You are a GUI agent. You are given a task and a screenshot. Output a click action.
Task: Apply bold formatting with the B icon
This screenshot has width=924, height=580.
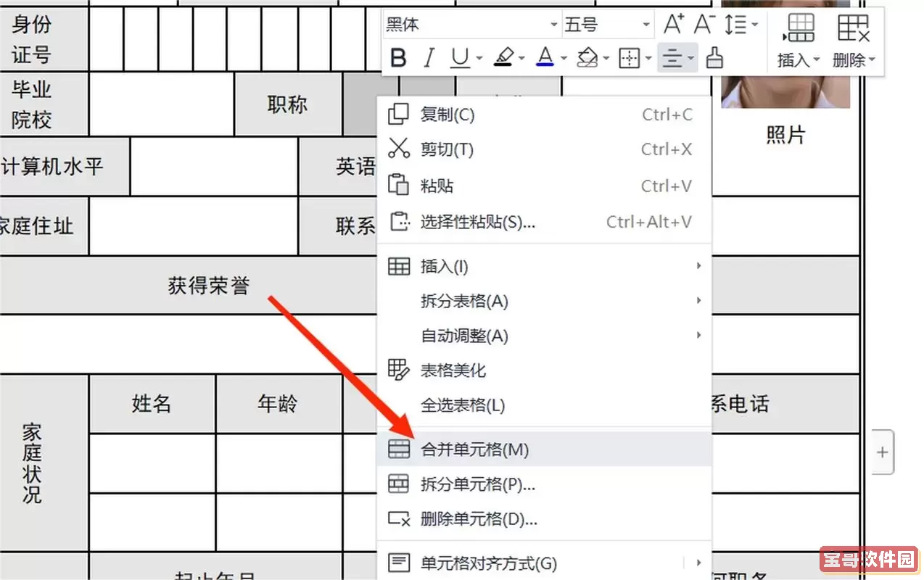tap(397, 58)
